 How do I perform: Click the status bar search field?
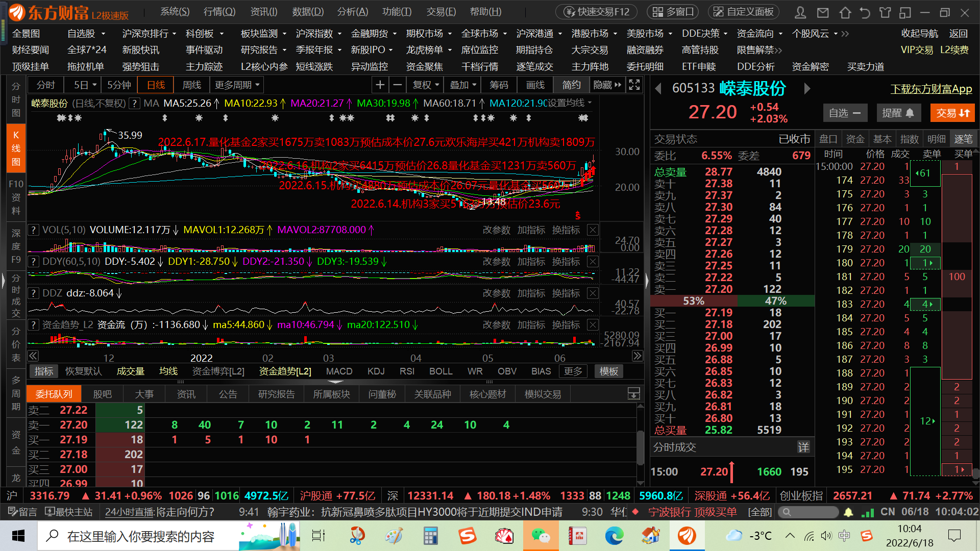point(808,512)
